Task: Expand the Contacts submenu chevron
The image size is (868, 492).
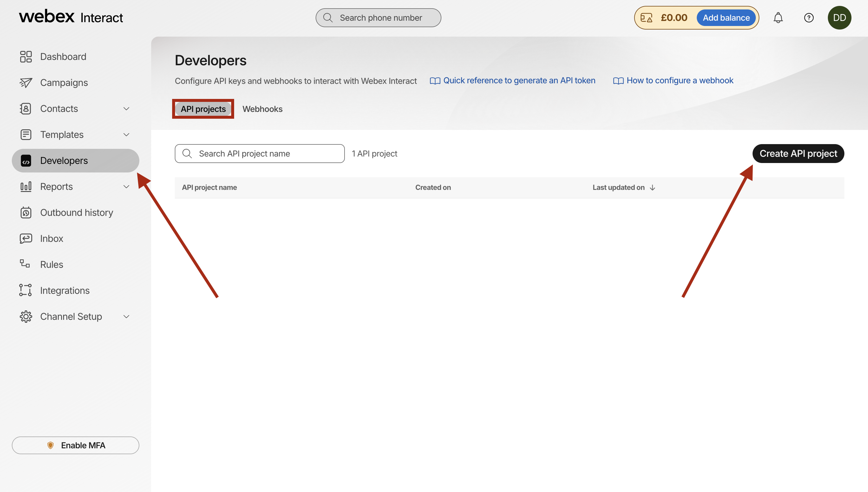Action: click(126, 108)
